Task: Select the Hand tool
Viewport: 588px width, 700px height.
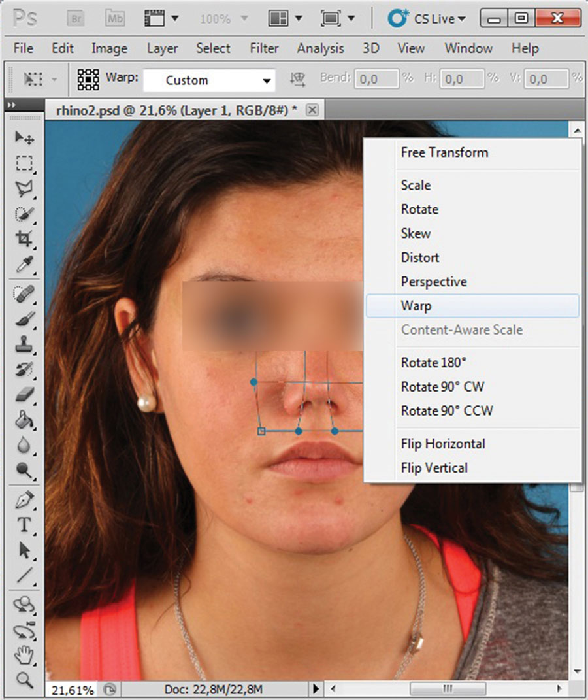Action: point(24,654)
